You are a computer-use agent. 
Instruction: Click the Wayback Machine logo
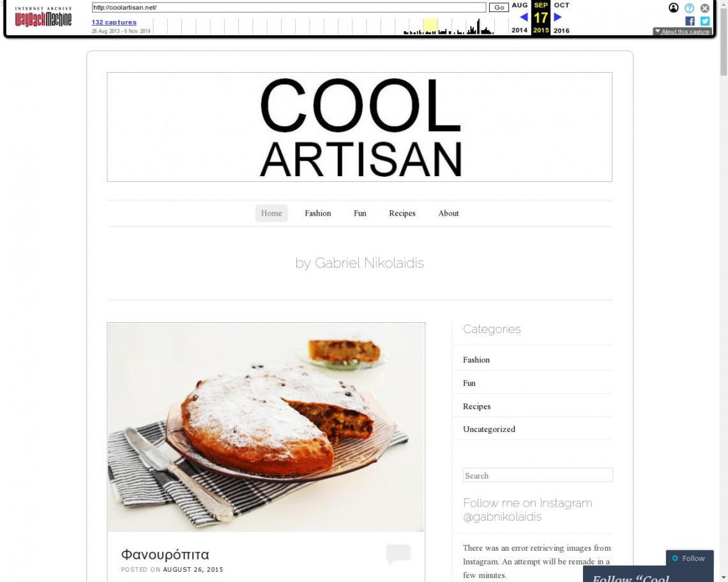click(x=43, y=17)
